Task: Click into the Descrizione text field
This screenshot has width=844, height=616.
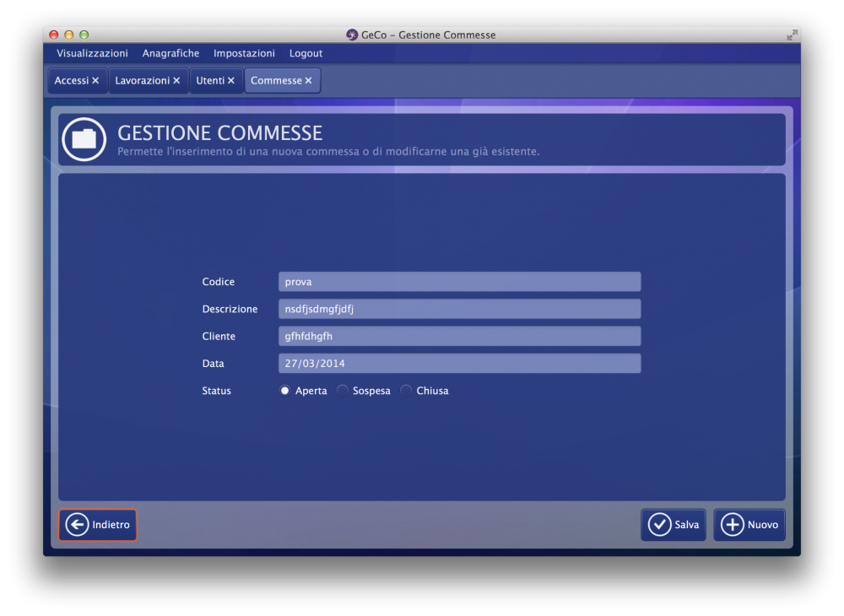Action: tap(459, 309)
